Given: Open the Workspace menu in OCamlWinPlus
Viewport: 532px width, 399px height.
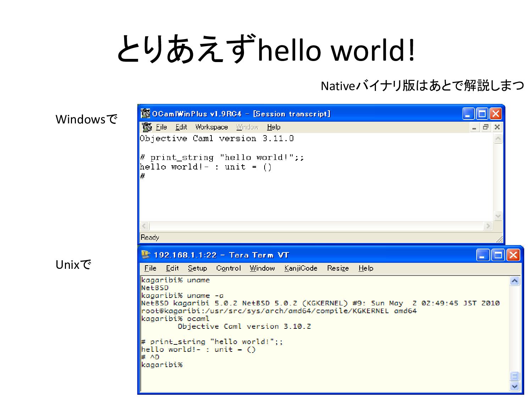Looking at the screenshot, I should pos(212,127).
